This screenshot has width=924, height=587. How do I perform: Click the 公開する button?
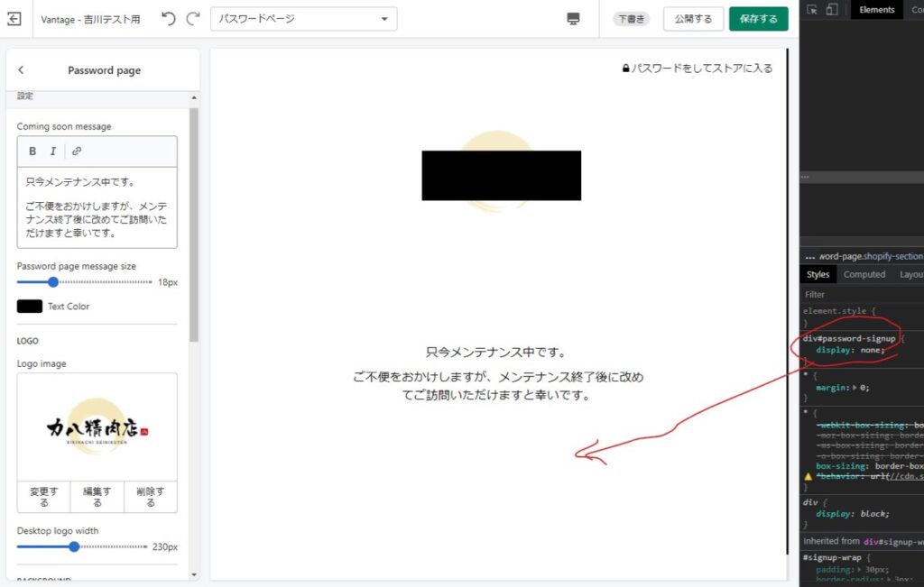[x=693, y=19]
